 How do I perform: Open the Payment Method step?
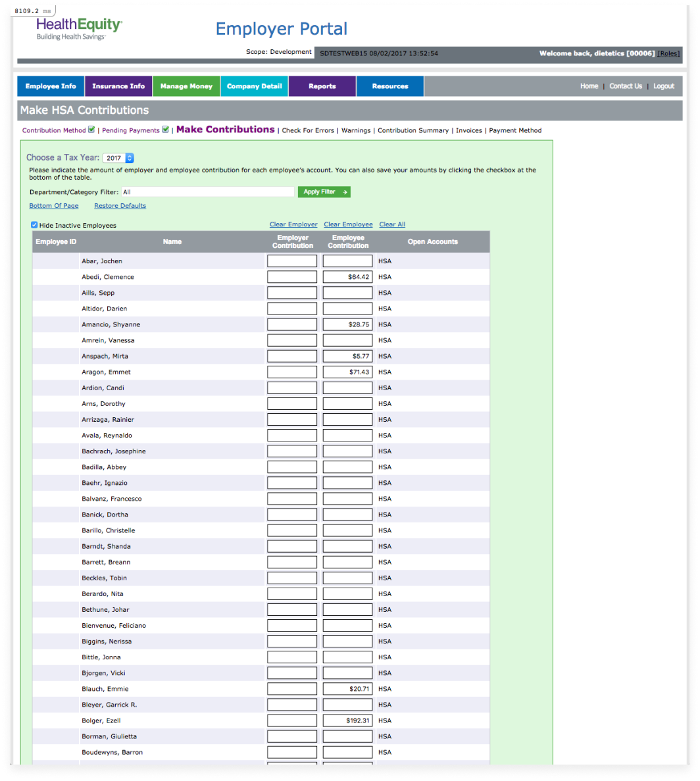pos(515,130)
